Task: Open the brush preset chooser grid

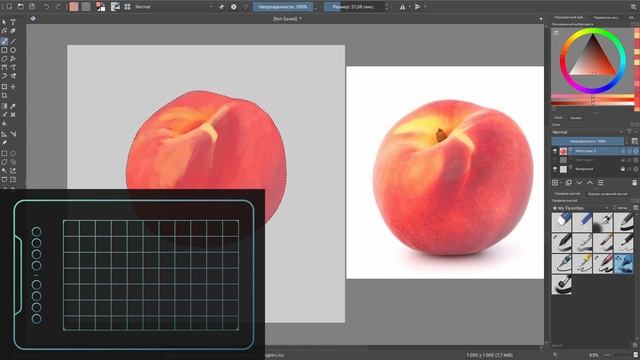Action: tap(127, 7)
